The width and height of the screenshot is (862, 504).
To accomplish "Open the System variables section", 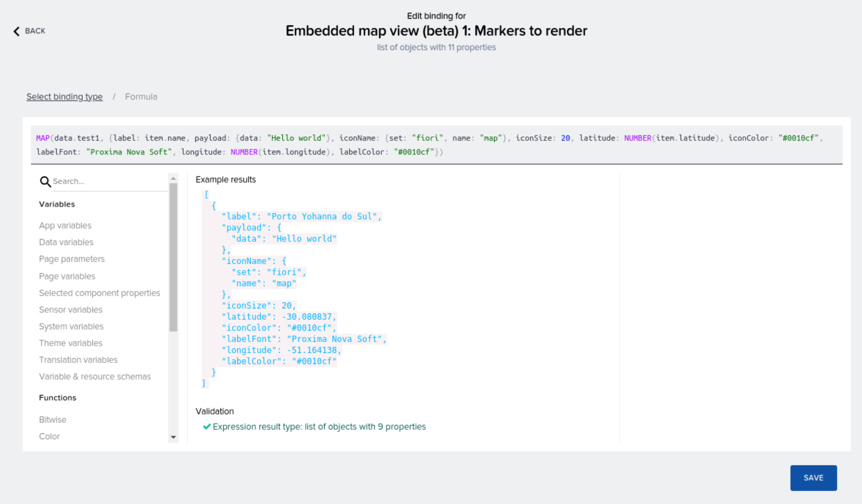I will tap(71, 326).
